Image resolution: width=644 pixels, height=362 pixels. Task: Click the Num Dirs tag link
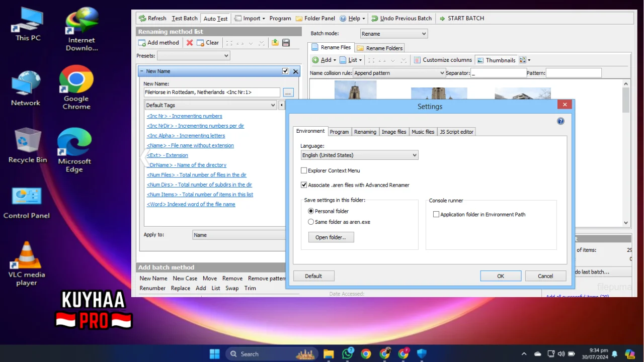pos(199,185)
